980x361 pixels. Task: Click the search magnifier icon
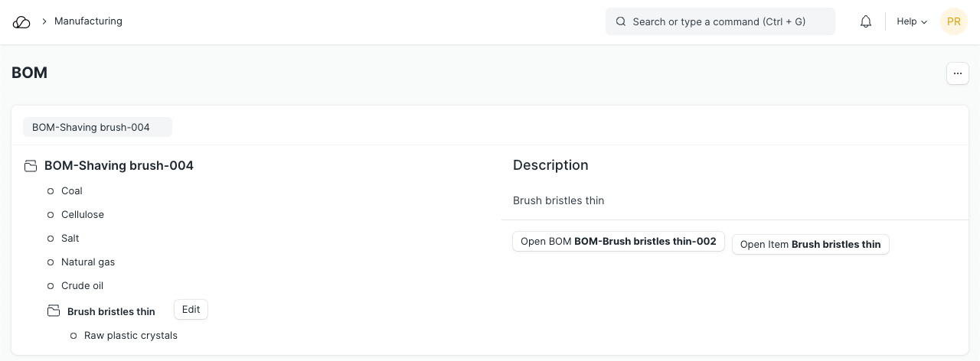coord(621,21)
